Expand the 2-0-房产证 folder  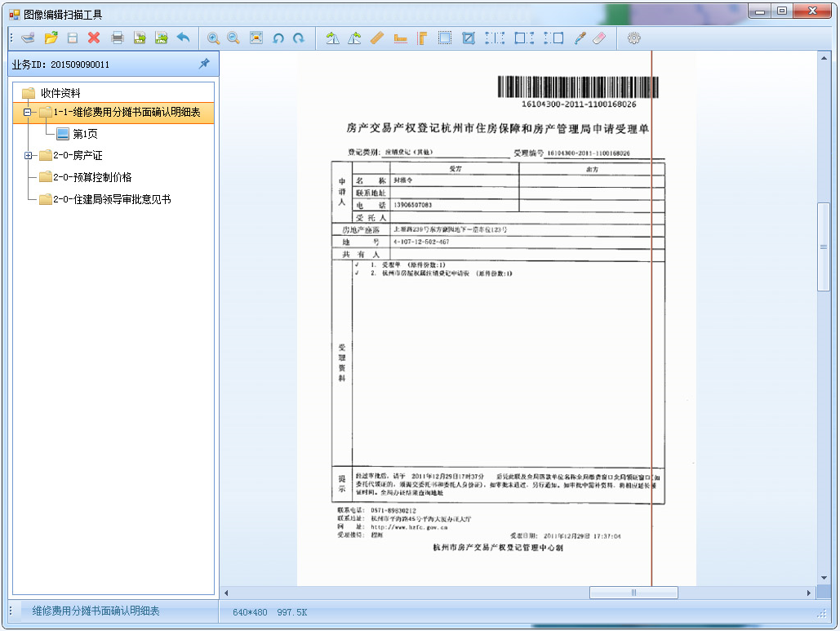(28, 156)
